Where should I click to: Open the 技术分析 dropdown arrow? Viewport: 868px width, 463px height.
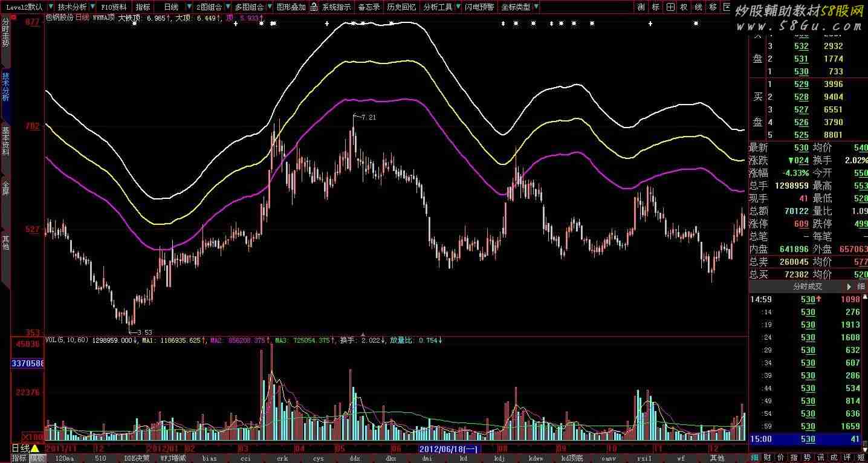pos(92,7)
